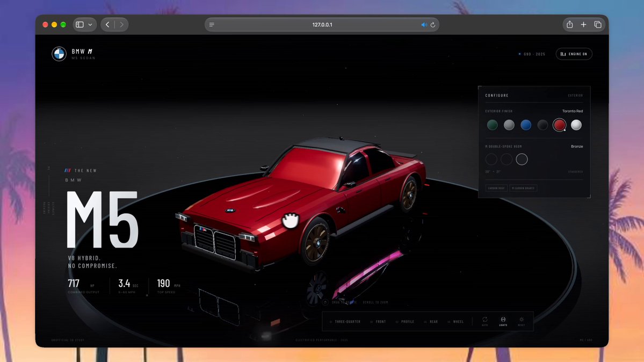Switch to Rear camera view

pyautogui.click(x=431, y=322)
